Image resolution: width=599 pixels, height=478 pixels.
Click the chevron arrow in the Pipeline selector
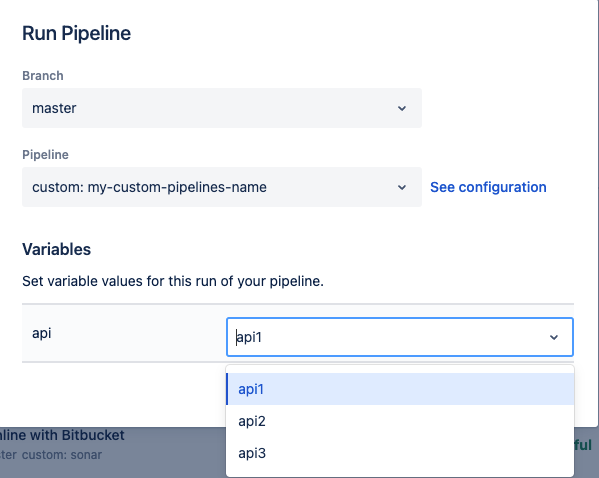click(401, 188)
